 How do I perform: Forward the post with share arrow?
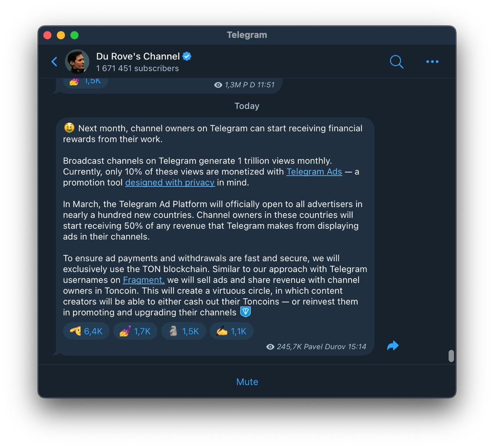click(x=392, y=345)
